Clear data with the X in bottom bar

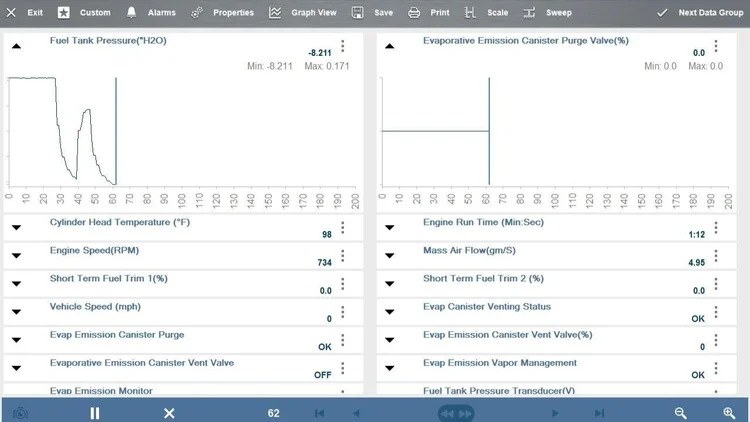[x=169, y=413]
